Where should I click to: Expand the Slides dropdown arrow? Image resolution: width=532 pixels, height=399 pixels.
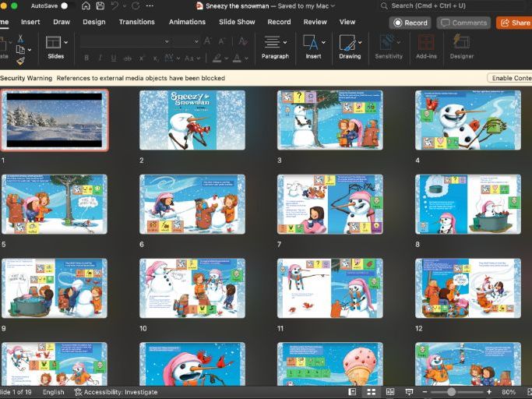(x=66, y=42)
